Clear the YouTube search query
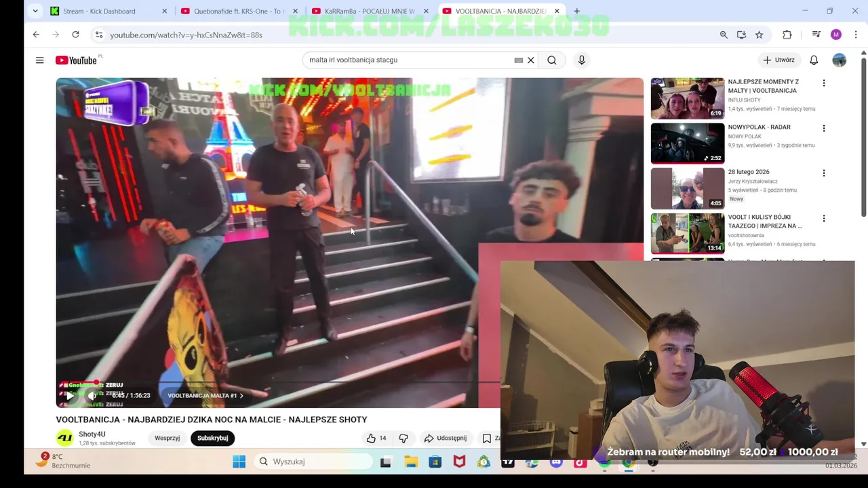The width and height of the screenshot is (868, 488). click(x=531, y=60)
